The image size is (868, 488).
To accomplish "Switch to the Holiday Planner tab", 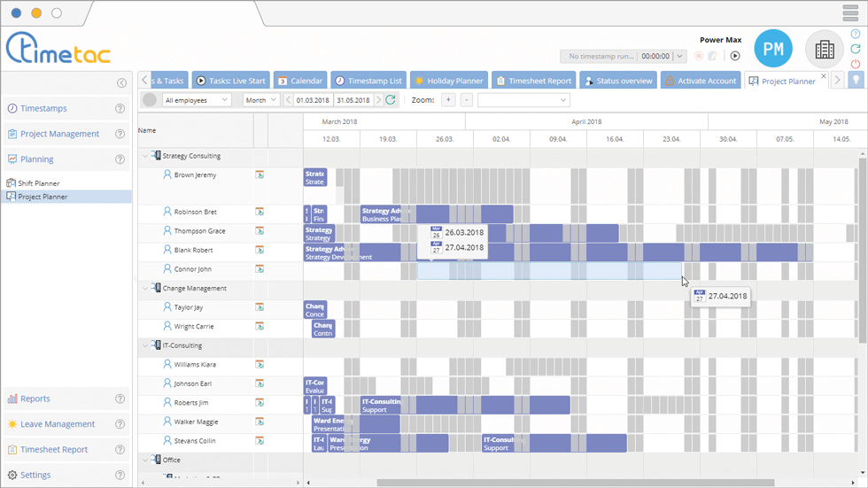I will (x=448, y=81).
